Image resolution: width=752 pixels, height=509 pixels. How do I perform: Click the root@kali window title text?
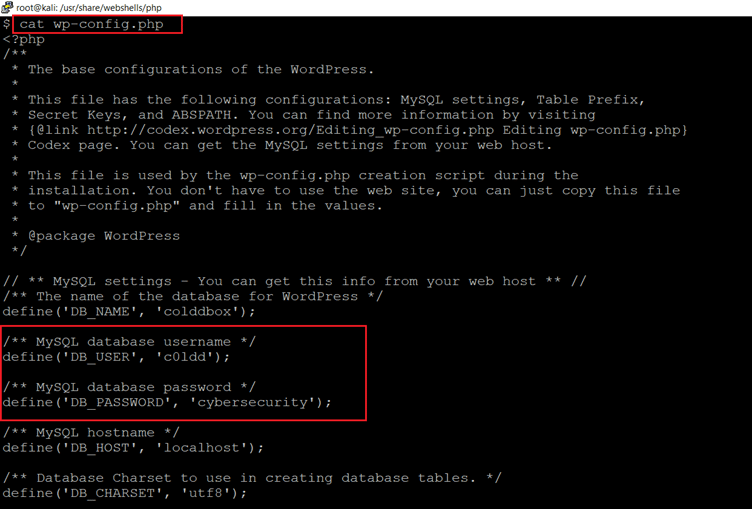[x=80, y=7]
